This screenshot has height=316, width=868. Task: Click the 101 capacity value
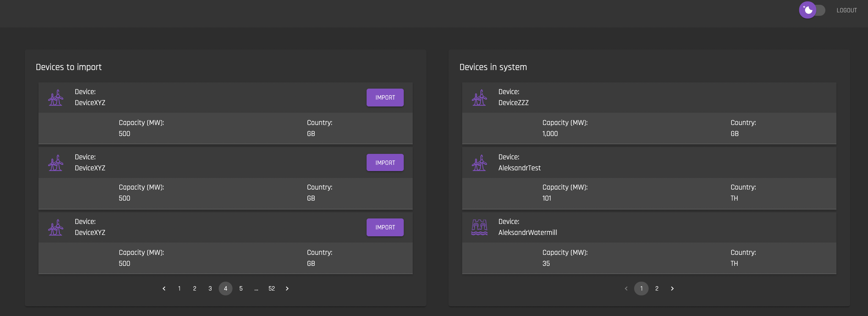(x=547, y=198)
